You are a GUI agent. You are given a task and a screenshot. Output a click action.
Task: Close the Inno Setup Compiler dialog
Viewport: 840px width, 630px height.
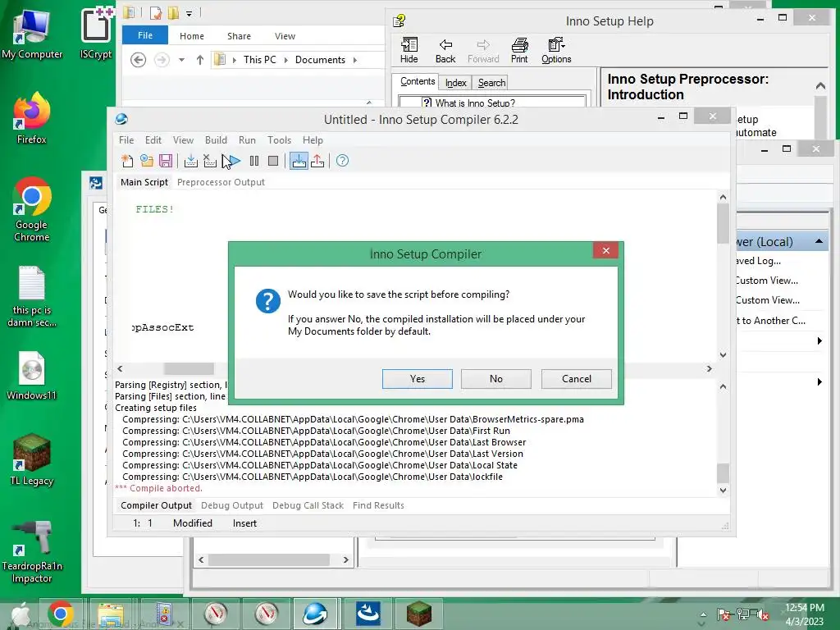(x=606, y=250)
